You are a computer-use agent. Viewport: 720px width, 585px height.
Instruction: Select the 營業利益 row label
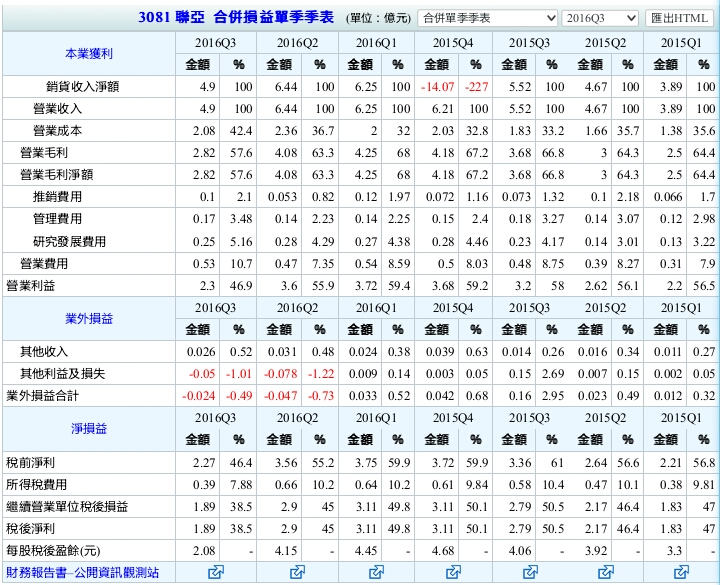(x=30, y=286)
